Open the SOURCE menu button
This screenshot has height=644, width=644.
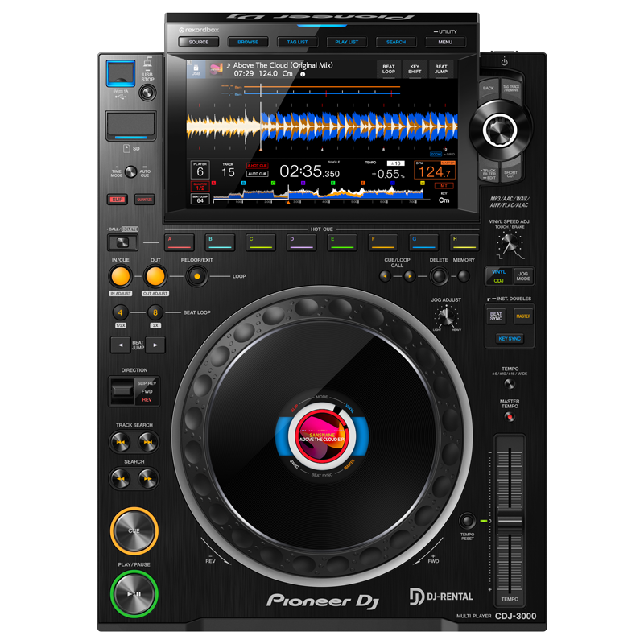click(x=199, y=42)
